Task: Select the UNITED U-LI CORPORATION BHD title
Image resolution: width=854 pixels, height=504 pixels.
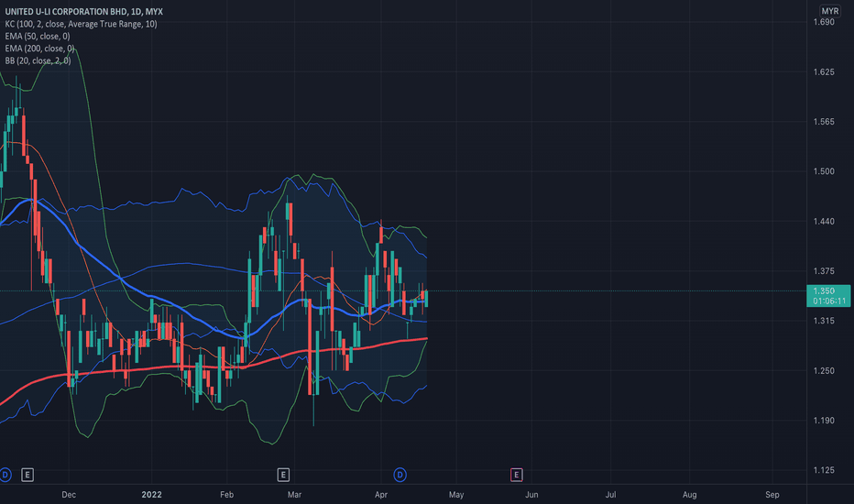Action: (84, 11)
